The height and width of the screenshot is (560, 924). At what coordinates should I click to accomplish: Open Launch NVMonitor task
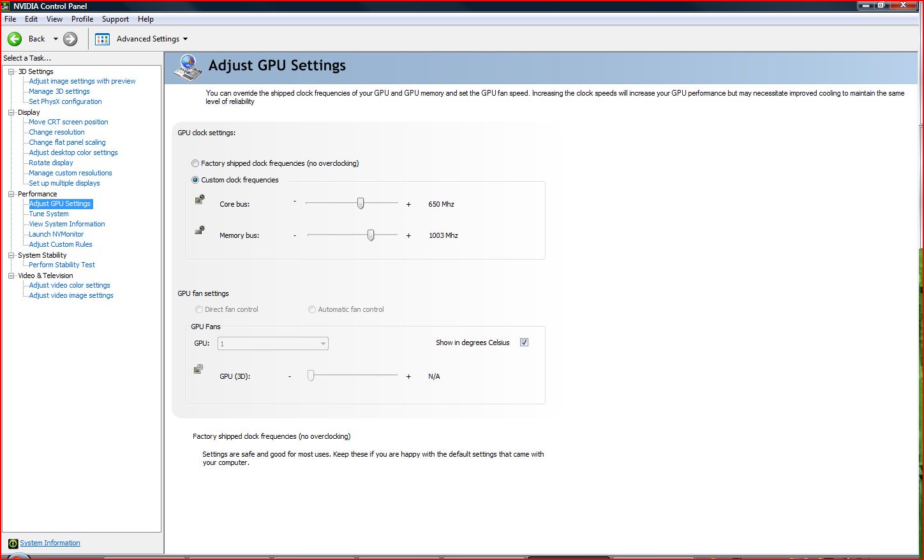(56, 234)
